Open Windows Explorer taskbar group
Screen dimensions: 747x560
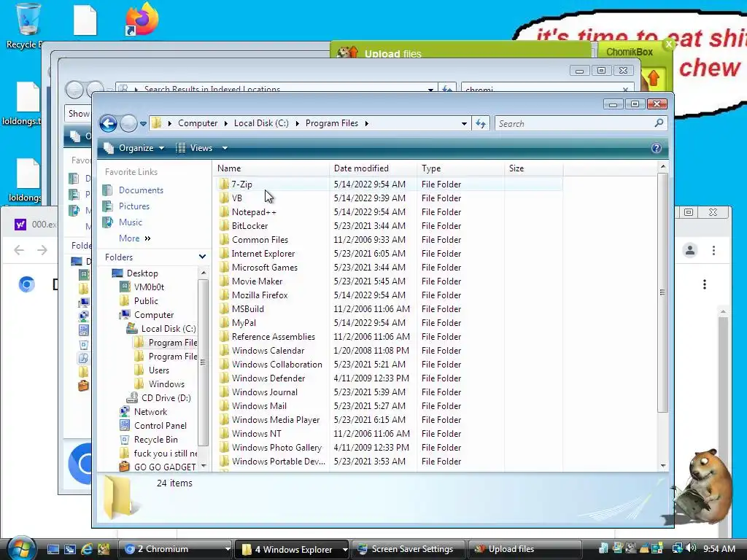(x=293, y=549)
